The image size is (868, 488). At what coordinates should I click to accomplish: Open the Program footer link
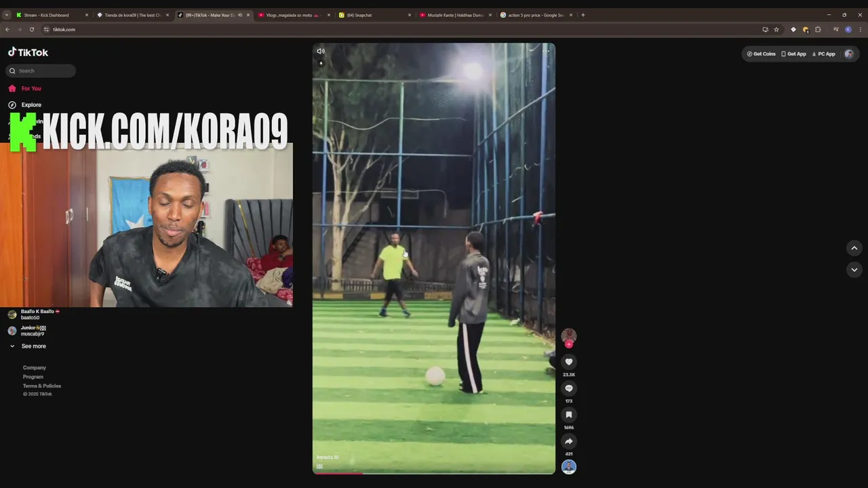click(x=33, y=377)
